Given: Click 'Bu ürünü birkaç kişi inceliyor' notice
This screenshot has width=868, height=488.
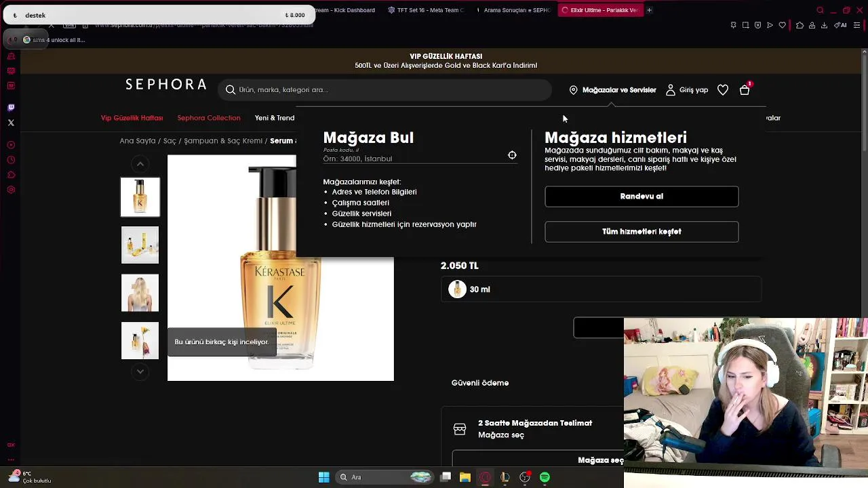Looking at the screenshot, I should point(222,342).
